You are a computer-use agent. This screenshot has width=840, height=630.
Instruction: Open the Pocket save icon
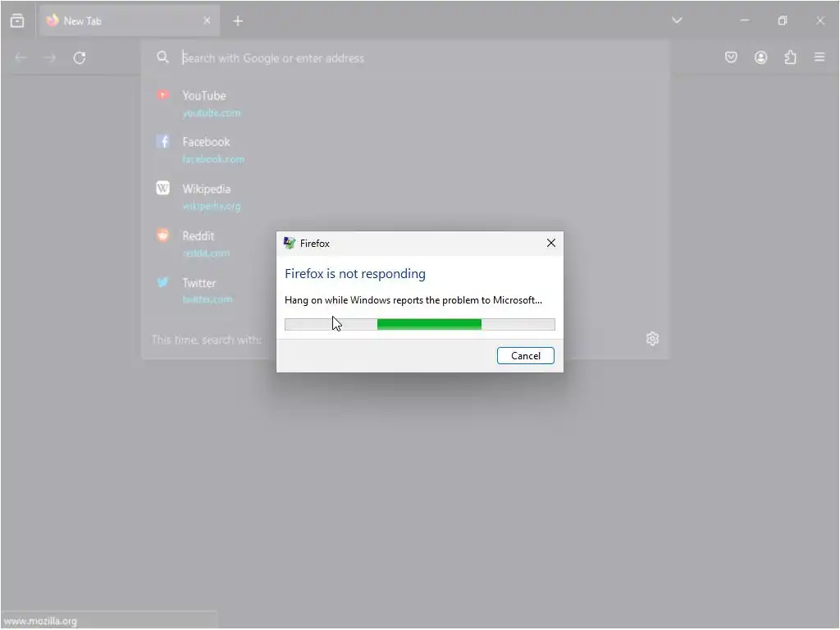tap(731, 57)
